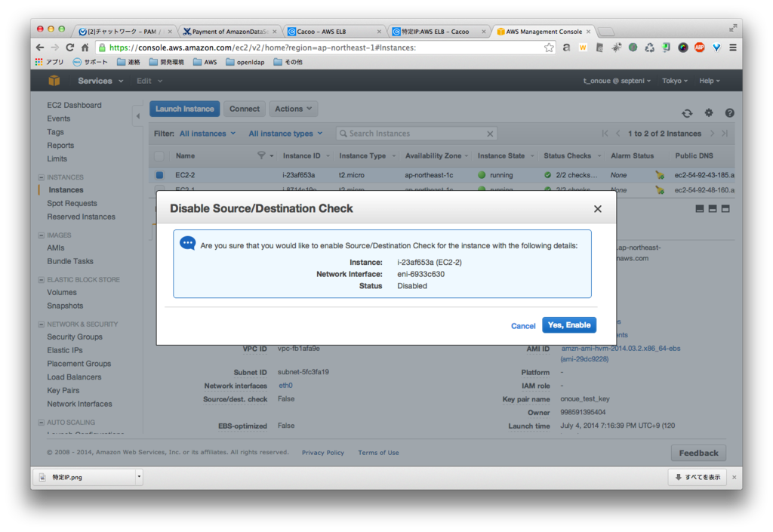Open the Terms of Use link
773x532 pixels.
tap(379, 453)
